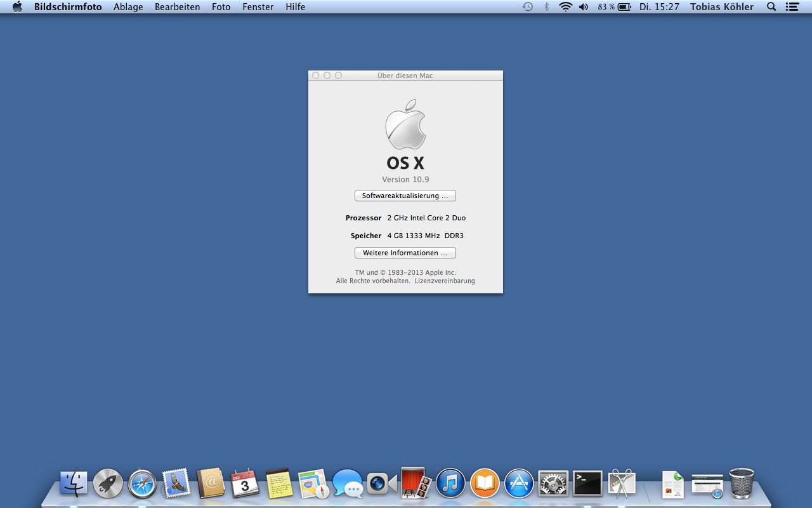Launch iTunes from the dock
The width and height of the screenshot is (812, 508).
point(450,484)
